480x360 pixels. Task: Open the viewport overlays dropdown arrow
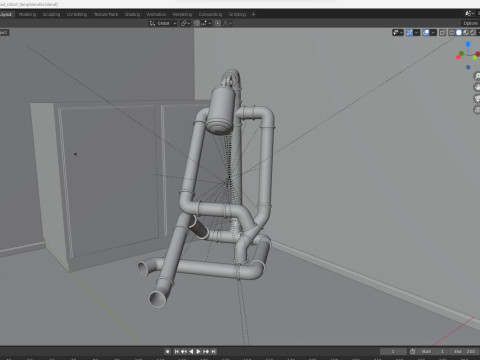pyautogui.click(x=433, y=32)
